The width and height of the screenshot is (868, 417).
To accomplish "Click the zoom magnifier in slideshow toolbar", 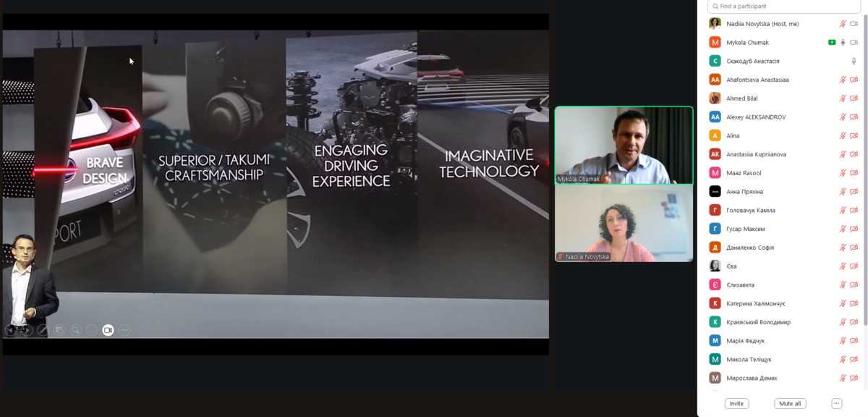I will [x=75, y=330].
